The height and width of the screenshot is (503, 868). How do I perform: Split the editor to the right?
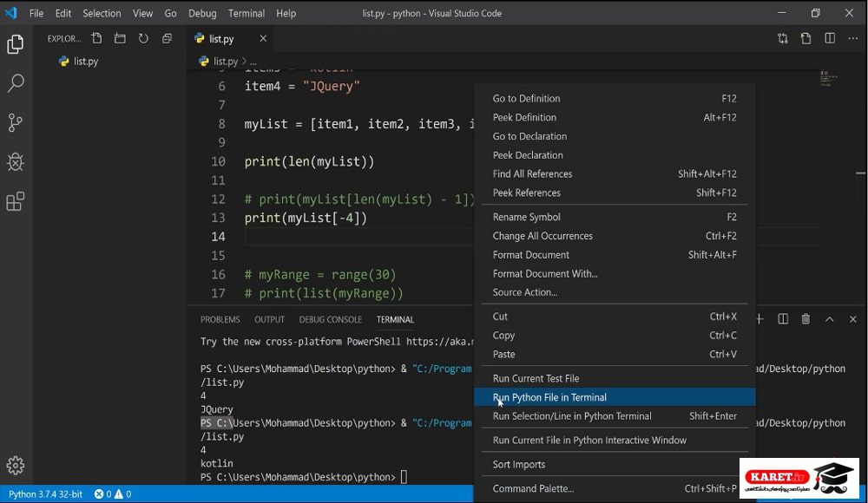point(830,38)
